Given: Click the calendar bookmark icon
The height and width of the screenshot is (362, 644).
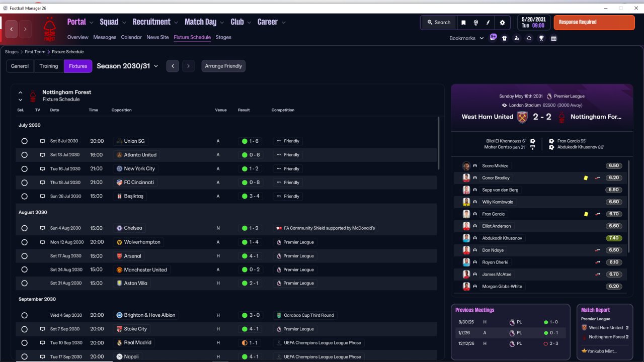Looking at the screenshot, I should (554, 38).
